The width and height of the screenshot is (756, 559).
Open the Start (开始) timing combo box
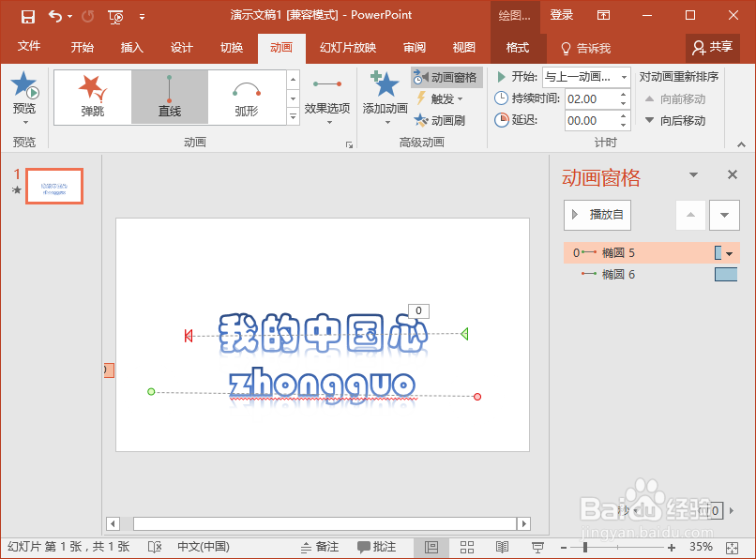pyautogui.click(x=586, y=77)
